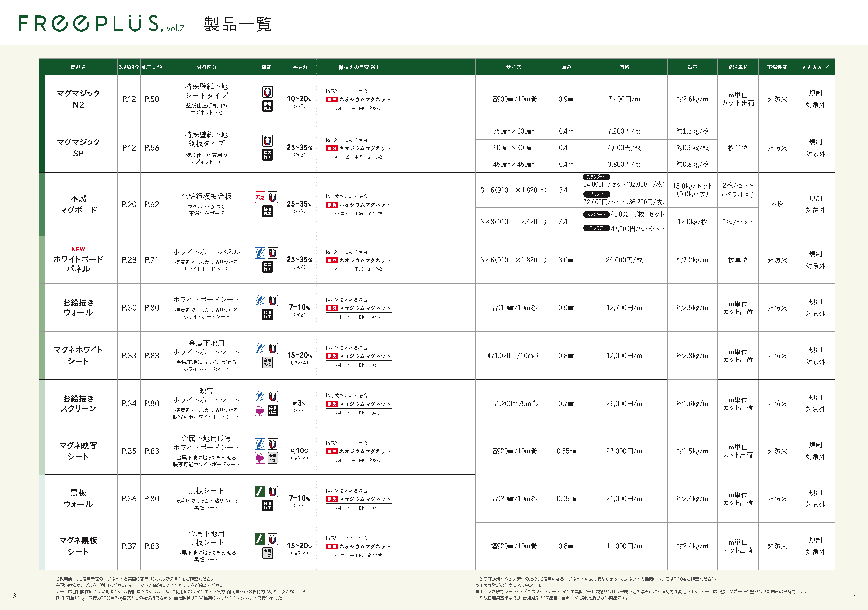Click the holding force 約3% value
This screenshot has width=868, height=610.
pos(299,403)
